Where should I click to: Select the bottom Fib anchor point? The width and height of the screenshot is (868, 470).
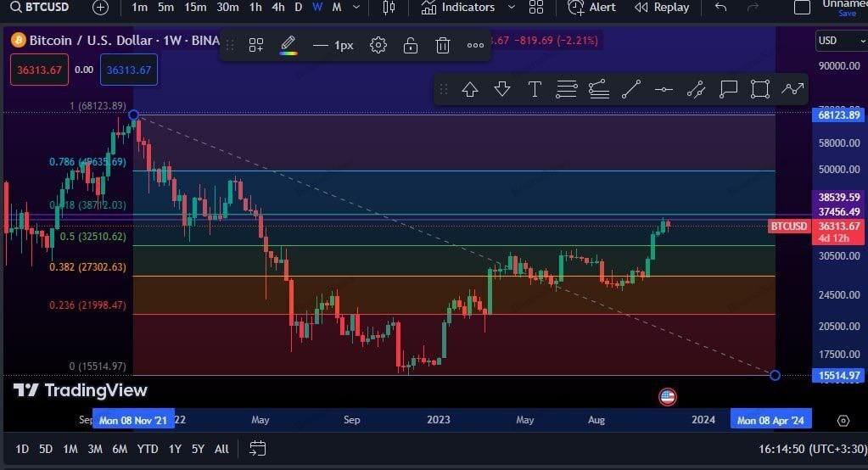pos(775,375)
